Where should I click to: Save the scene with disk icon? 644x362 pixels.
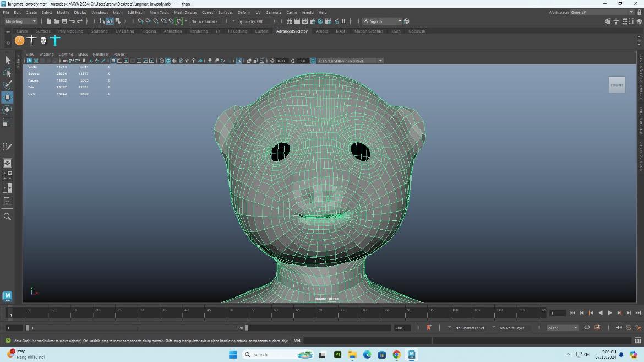click(64, 21)
